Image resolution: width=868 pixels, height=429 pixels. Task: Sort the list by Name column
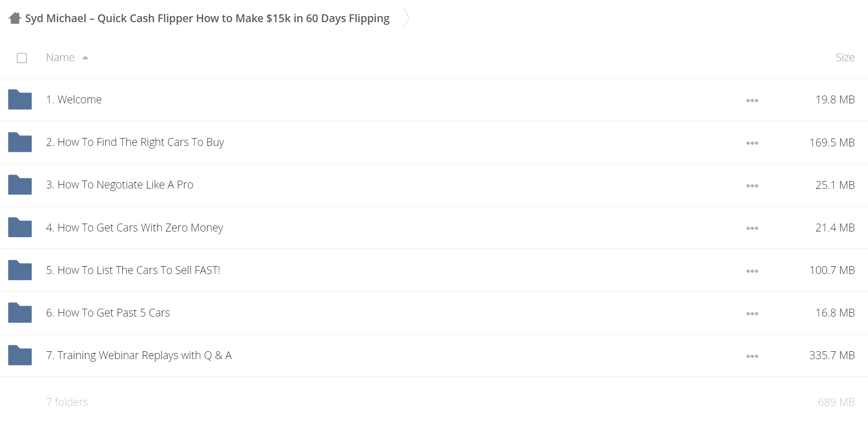click(x=60, y=57)
